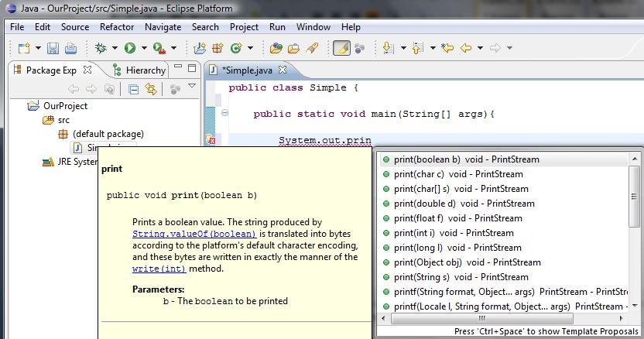The image size is (644, 339).
Task: Close the *Simple.java editor tab
Action: point(283,70)
